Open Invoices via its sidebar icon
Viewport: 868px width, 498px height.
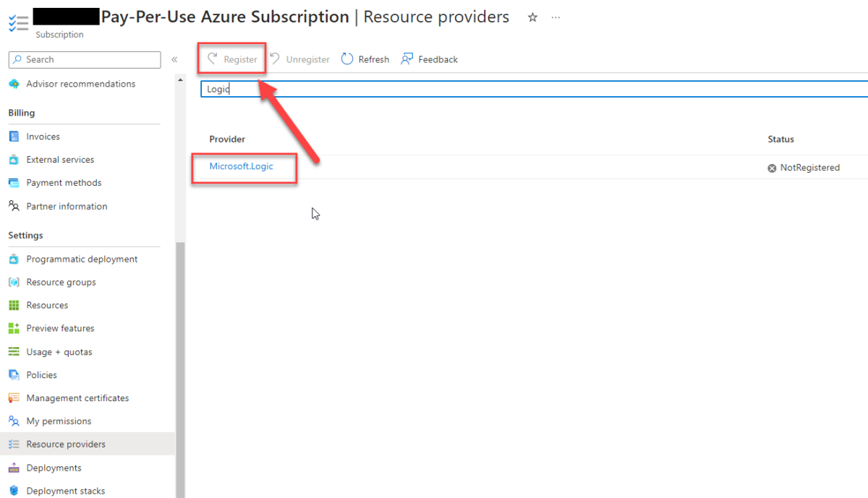click(x=14, y=136)
